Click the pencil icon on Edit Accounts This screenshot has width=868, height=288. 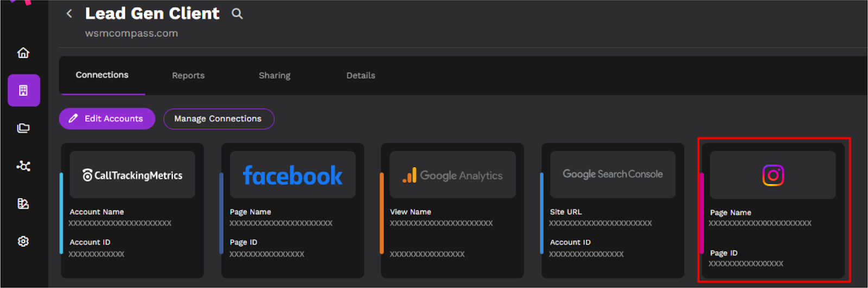73,118
